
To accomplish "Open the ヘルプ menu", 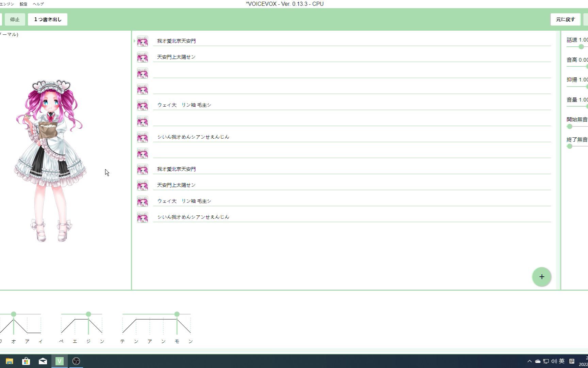I will pyautogui.click(x=38, y=4).
